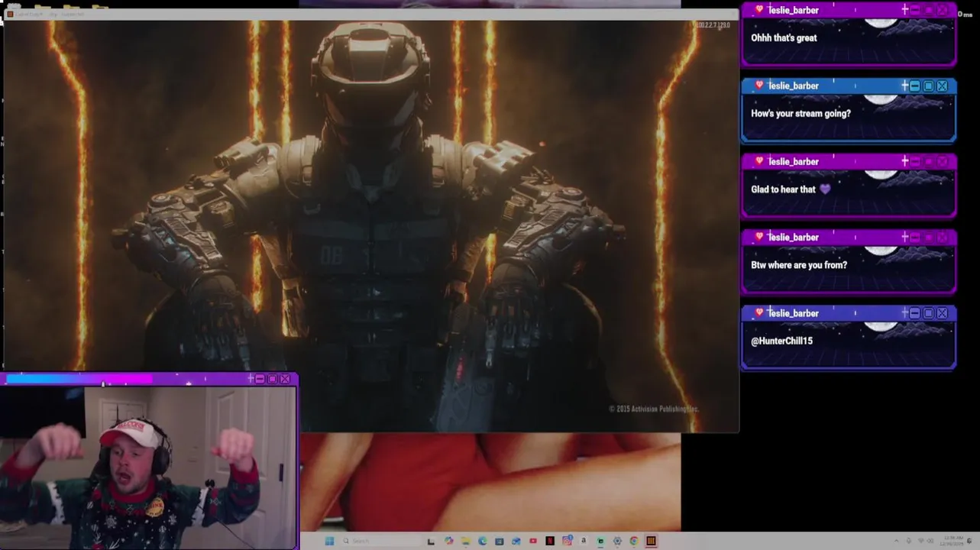Click plus on "Ohhh that's great" widget
The image size is (980, 550).
[x=904, y=10]
